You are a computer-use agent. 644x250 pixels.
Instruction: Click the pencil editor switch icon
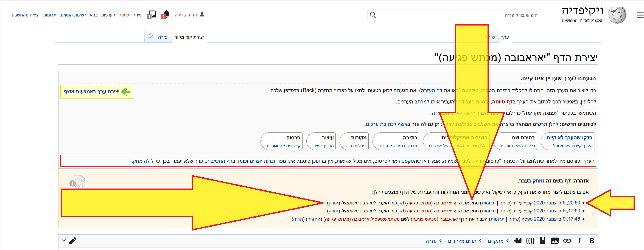pyautogui.click(x=73, y=241)
